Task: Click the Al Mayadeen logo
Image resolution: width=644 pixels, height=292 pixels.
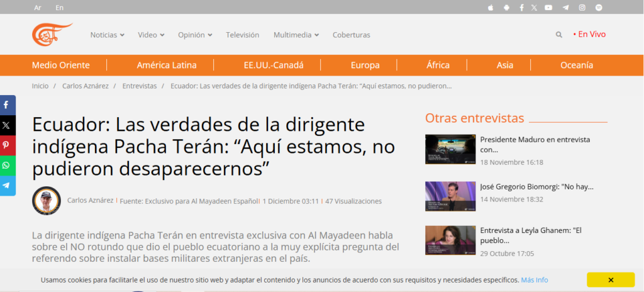Action: 52,34
